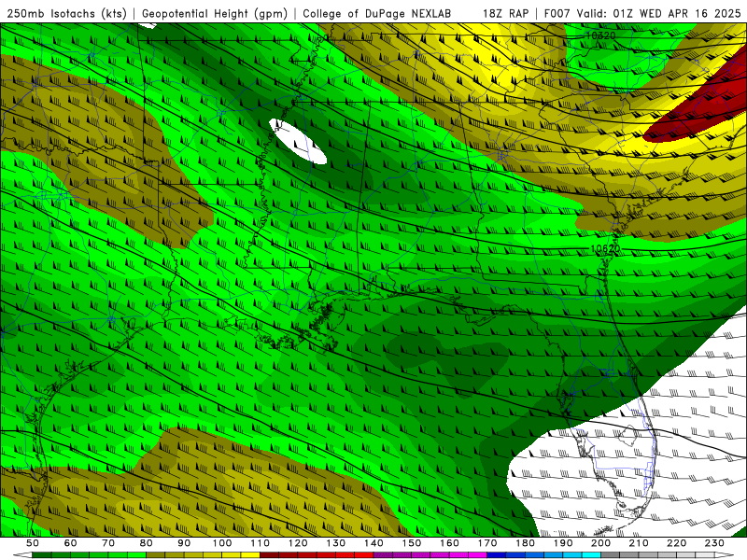Click the 140 label on the color scale
This screenshot has width=747, height=560.
373,543
